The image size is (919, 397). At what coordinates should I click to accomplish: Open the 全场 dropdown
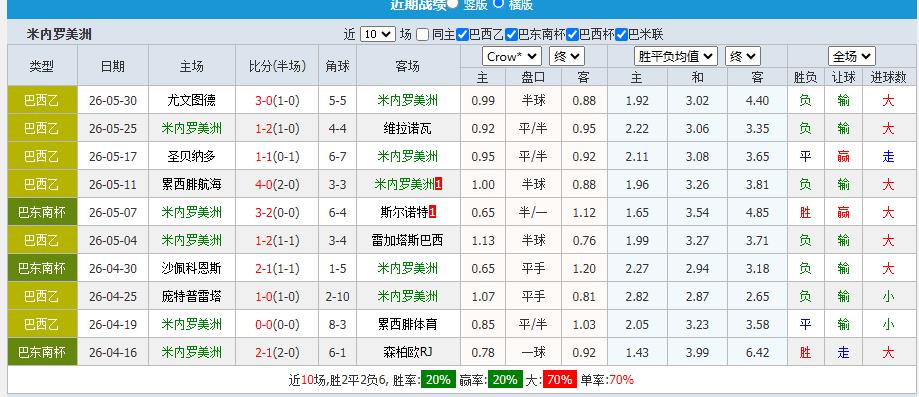click(852, 57)
